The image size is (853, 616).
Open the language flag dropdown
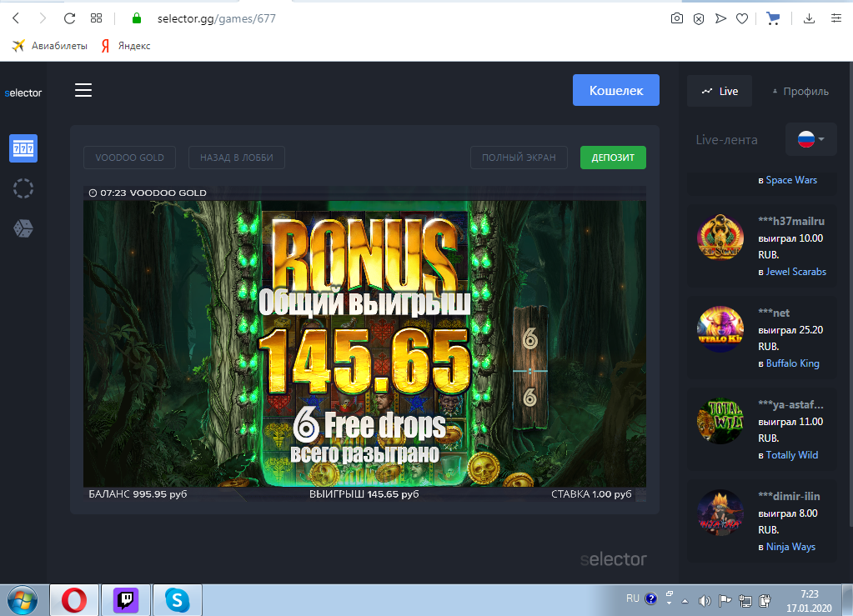(x=810, y=139)
